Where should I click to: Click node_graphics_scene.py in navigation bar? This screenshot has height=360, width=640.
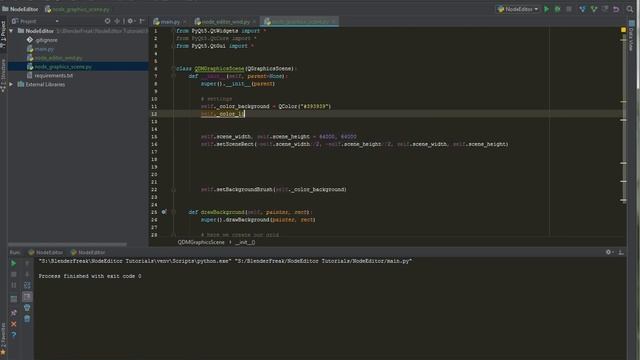pos(77,9)
